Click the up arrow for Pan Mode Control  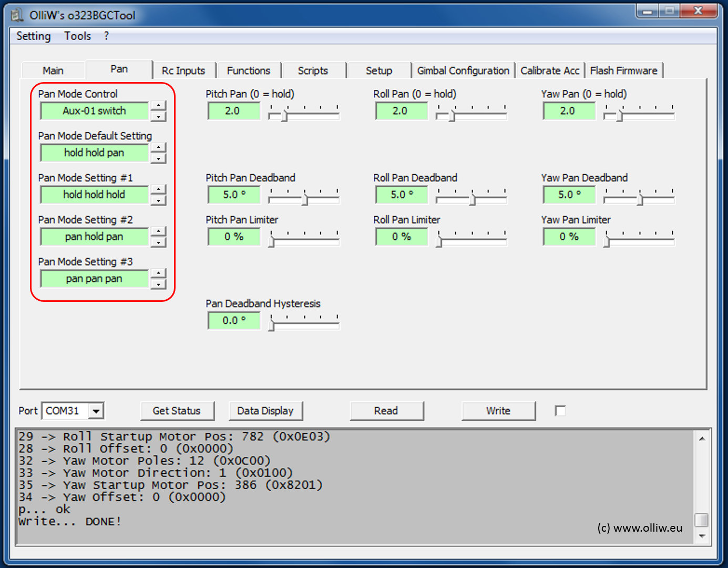pos(158,106)
